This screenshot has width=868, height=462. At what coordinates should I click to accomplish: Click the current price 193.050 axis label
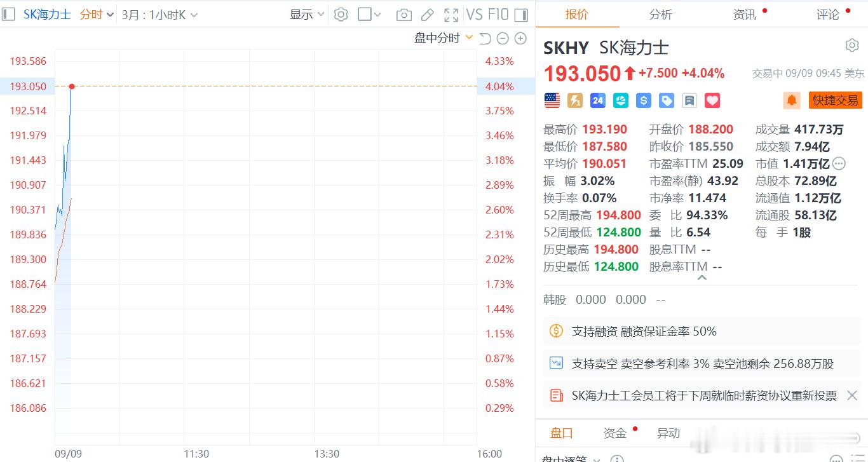(x=28, y=86)
